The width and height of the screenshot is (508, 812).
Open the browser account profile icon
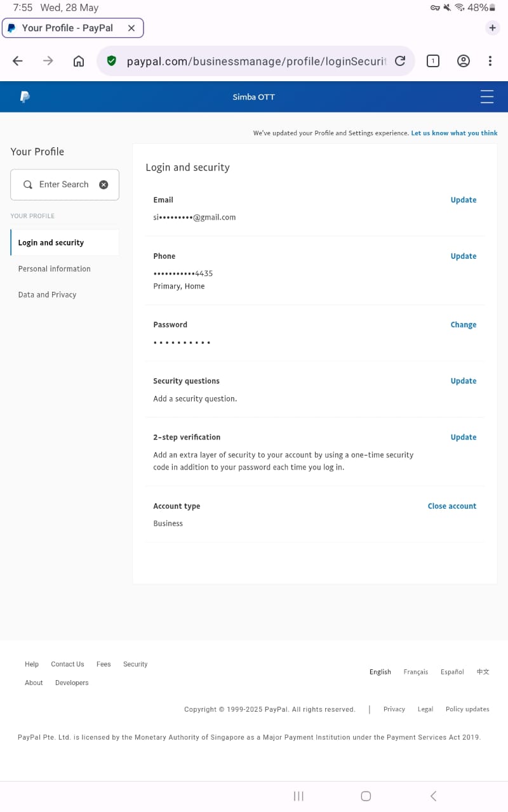[x=464, y=61]
